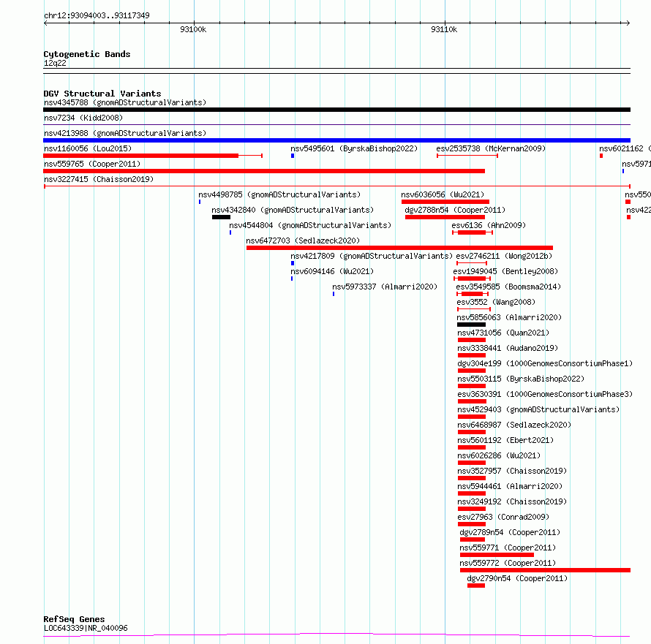Open nsv5856063 (Almarri2020) label
The width and height of the screenshot is (651, 644).
(509, 317)
